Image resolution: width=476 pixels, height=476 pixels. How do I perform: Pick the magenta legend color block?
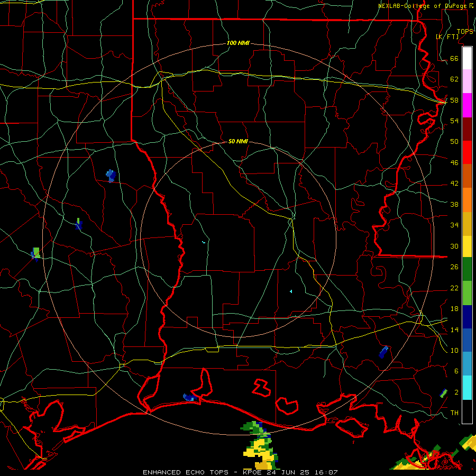(x=467, y=105)
